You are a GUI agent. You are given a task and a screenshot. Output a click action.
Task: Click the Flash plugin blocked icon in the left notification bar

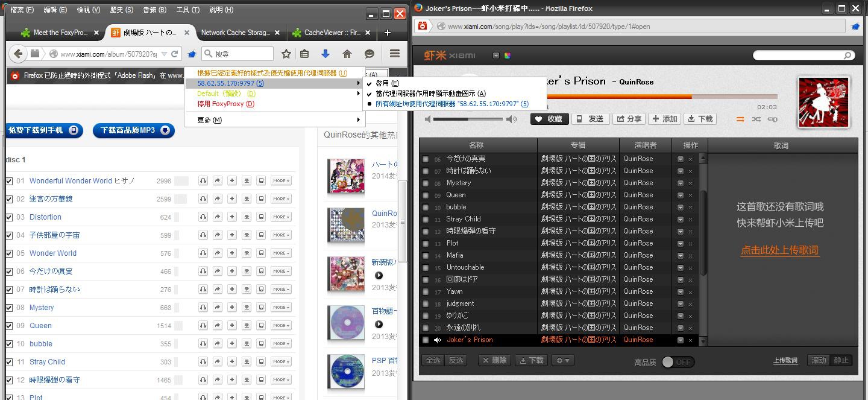pyautogui.click(x=15, y=75)
